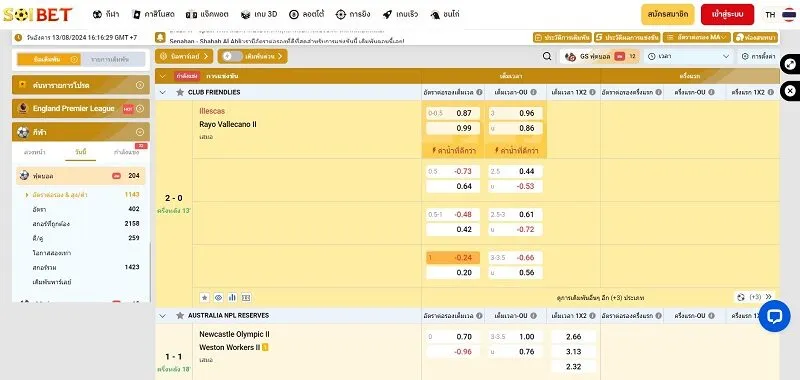
Task: Click the yellow register button
Action: (668, 14)
